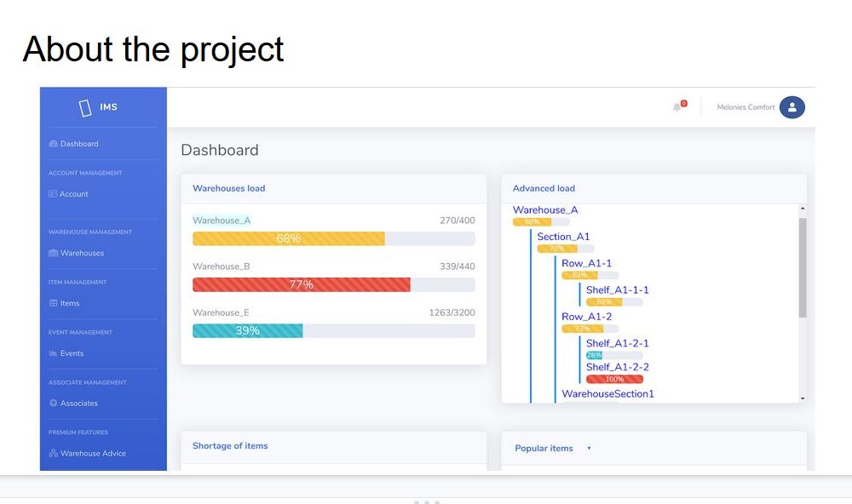Image resolution: width=852 pixels, height=504 pixels.
Task: Click the Account sidebar icon
Action: (53, 194)
